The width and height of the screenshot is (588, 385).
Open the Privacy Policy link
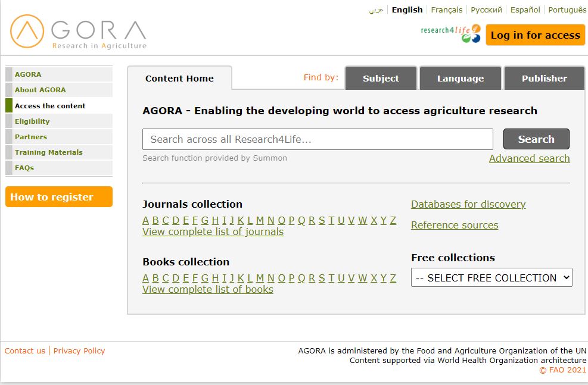pyautogui.click(x=79, y=350)
